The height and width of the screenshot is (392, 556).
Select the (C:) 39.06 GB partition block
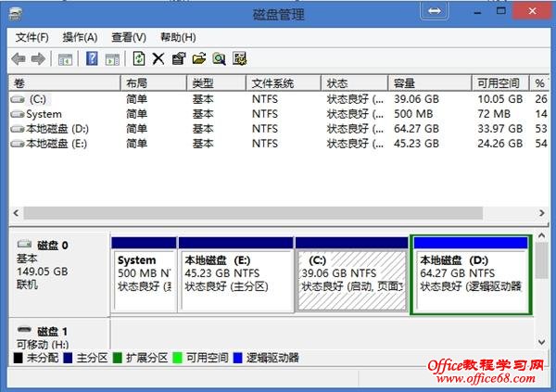point(352,275)
